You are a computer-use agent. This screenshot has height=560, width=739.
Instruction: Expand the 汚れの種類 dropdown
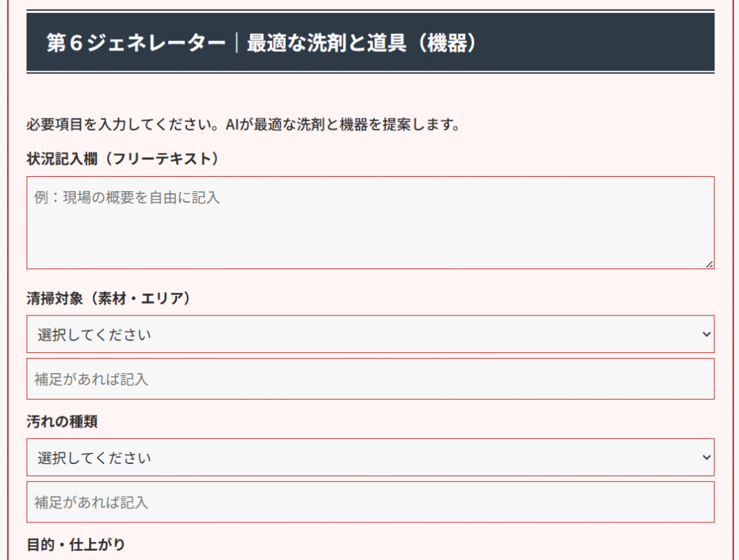point(370,458)
